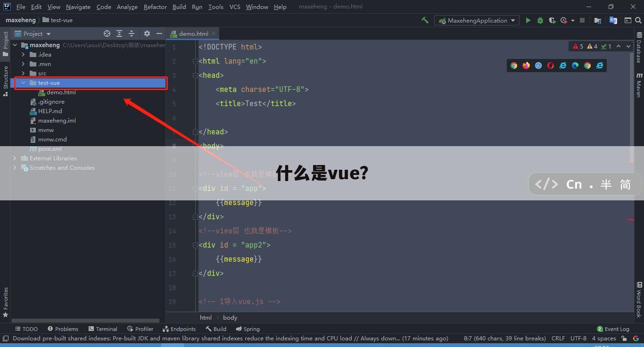This screenshot has width=644, height=347.
Task: Run MaxehengApplication with coverage
Action: (x=552, y=20)
